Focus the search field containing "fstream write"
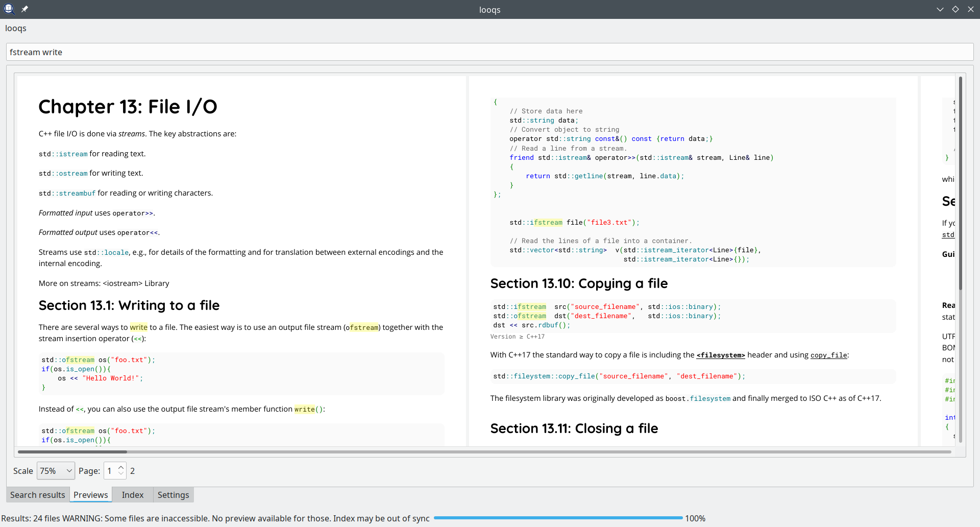Viewport: 980px width, 527px height. click(489, 52)
